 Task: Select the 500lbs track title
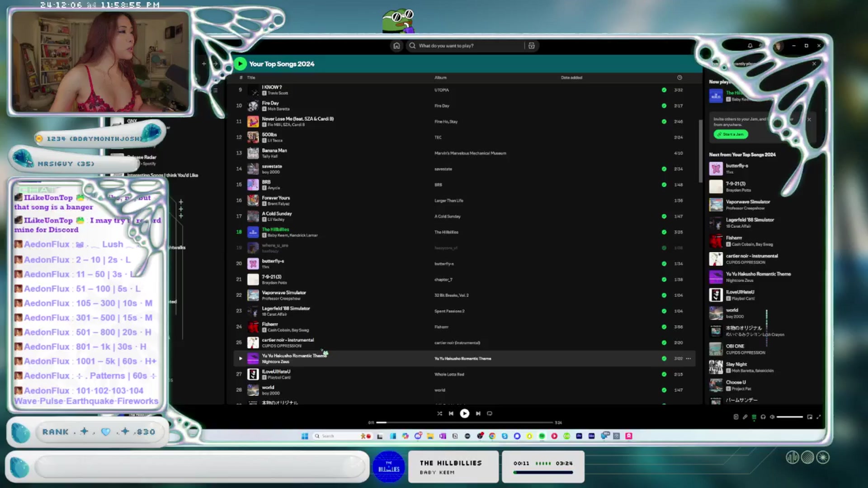269,135
